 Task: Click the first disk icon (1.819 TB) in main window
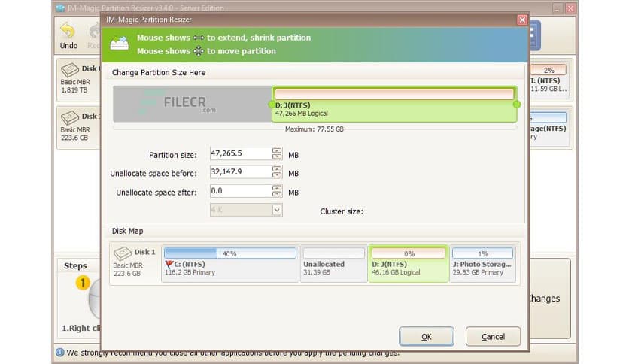click(x=70, y=70)
